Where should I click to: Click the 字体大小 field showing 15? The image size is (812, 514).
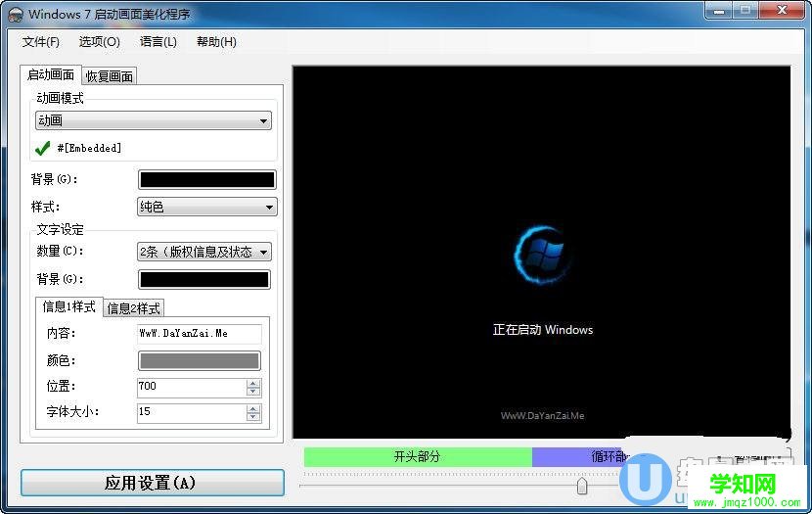pos(192,413)
